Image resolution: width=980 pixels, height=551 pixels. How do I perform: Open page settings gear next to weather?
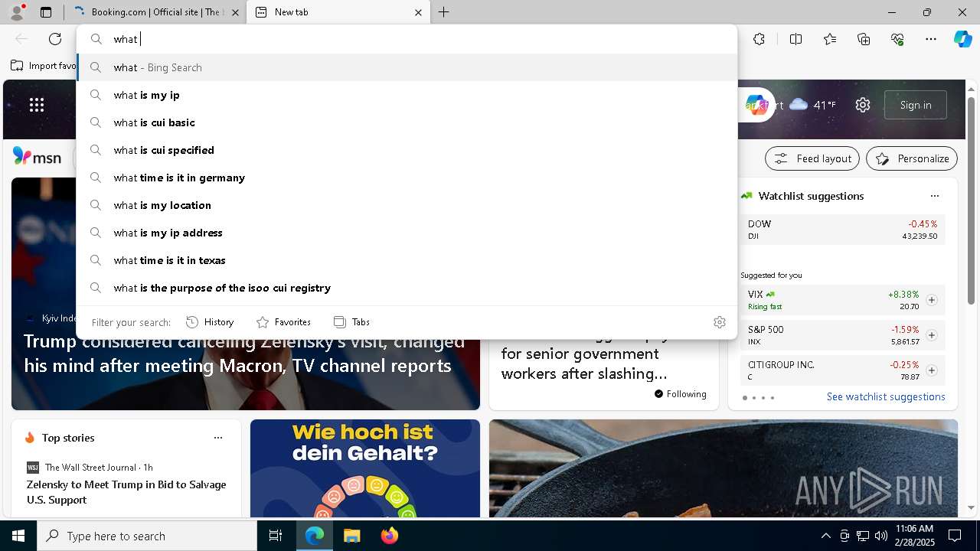(x=863, y=105)
